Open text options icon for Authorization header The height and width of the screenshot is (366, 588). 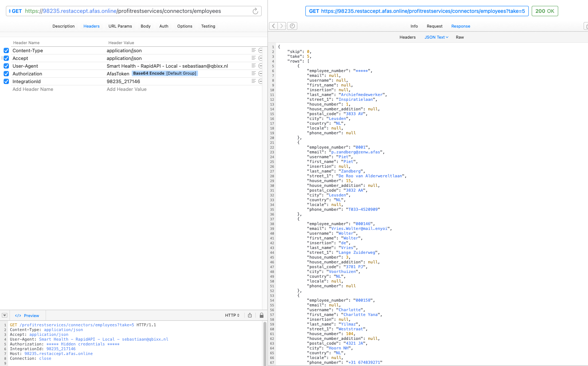coord(254,74)
